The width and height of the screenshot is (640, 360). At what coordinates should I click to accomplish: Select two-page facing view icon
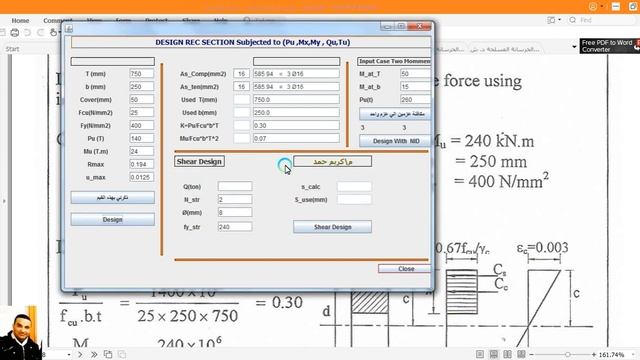pyautogui.click(x=507, y=354)
